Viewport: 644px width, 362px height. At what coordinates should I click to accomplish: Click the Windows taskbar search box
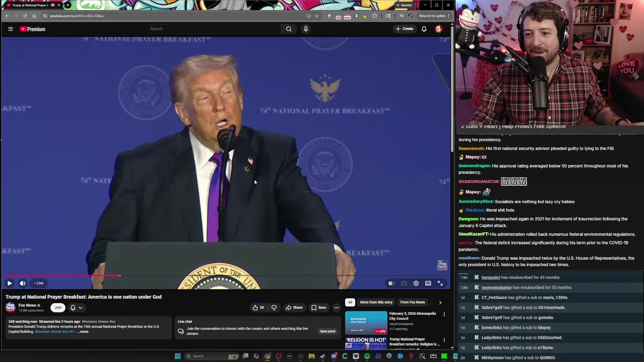(213, 356)
